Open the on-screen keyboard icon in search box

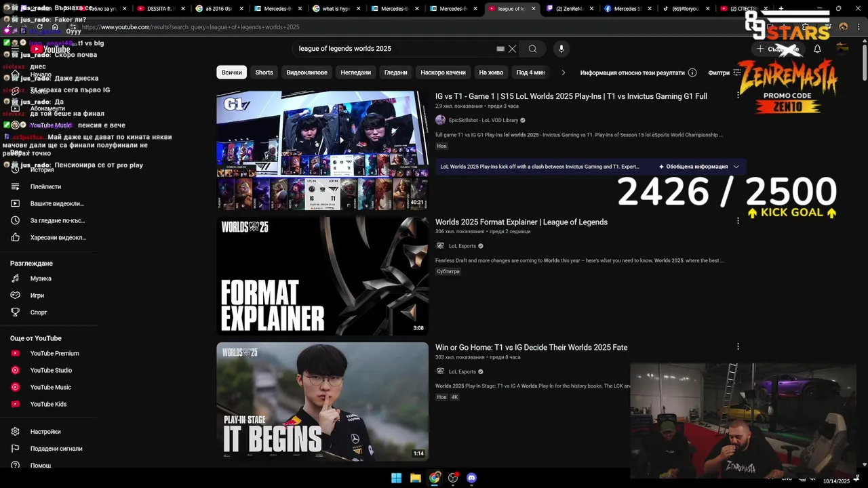(x=500, y=49)
